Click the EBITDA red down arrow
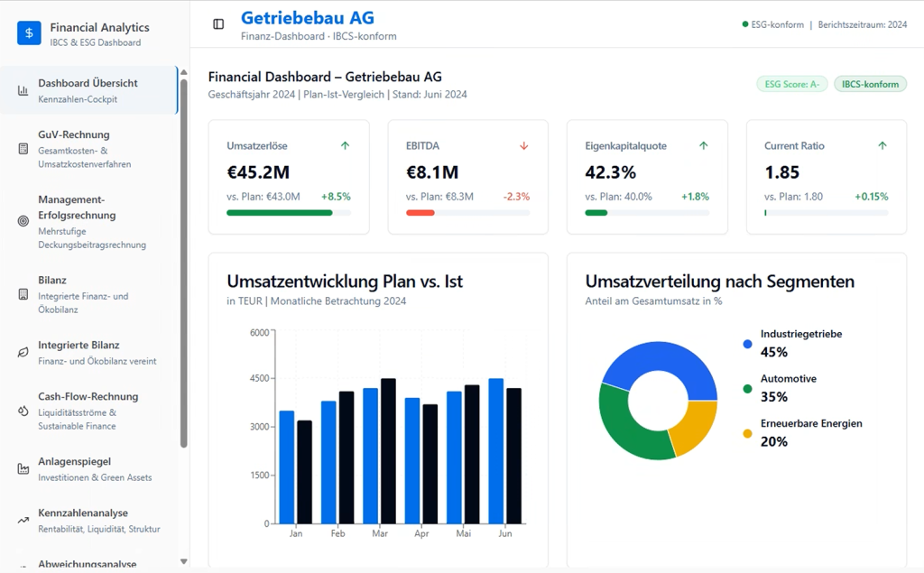 (523, 146)
